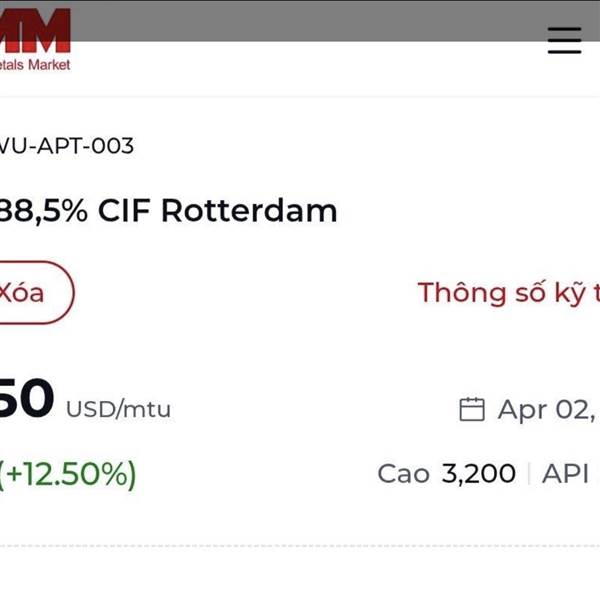Click the 3,200 high price value

pyautogui.click(x=479, y=473)
